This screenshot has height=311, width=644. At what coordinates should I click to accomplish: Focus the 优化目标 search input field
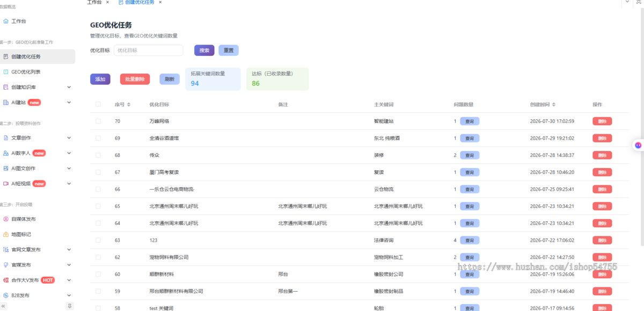149,50
